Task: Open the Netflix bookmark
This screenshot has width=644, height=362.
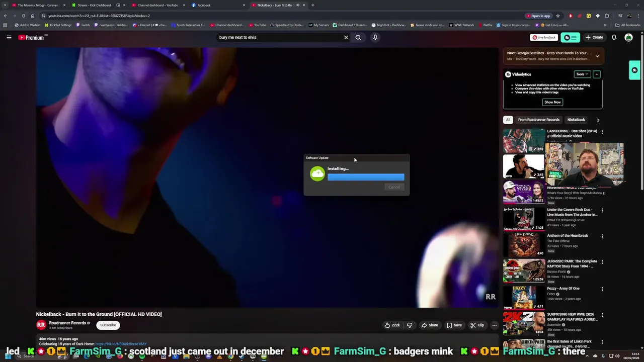Action: 486,25
